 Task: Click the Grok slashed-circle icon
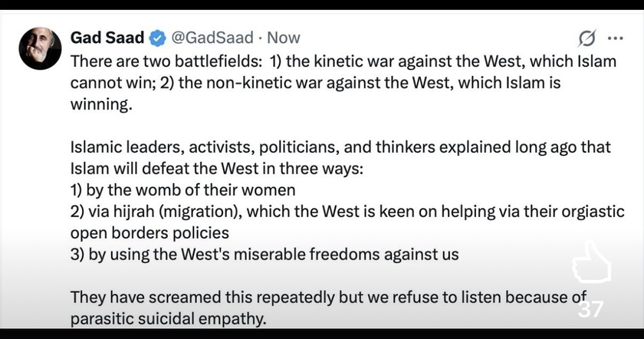click(588, 38)
